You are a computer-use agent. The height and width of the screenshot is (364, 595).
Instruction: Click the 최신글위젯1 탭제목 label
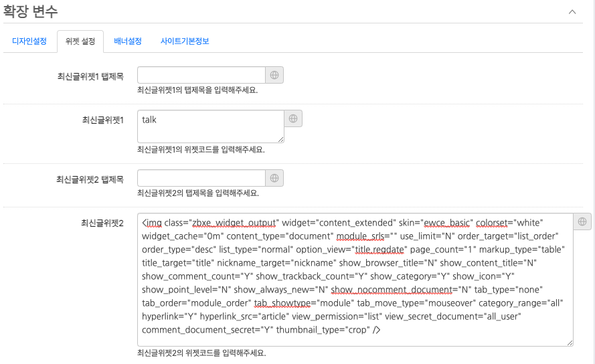coord(90,76)
